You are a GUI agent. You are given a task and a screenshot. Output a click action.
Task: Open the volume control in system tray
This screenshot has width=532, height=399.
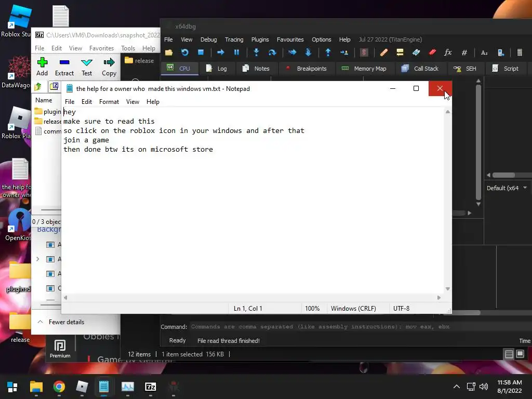pyautogui.click(x=484, y=387)
